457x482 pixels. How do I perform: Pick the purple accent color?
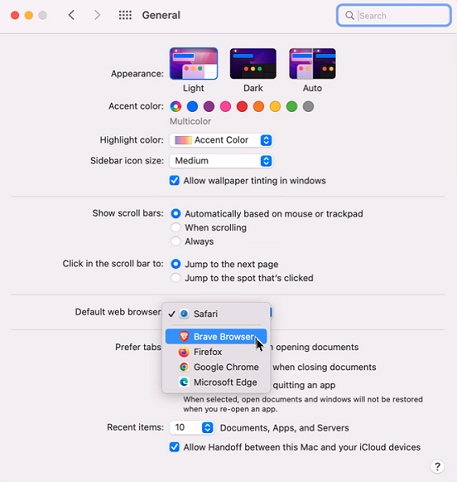coord(209,107)
